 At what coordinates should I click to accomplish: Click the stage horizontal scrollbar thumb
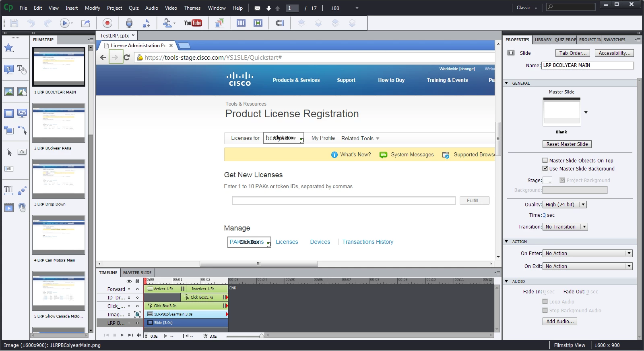click(x=258, y=264)
